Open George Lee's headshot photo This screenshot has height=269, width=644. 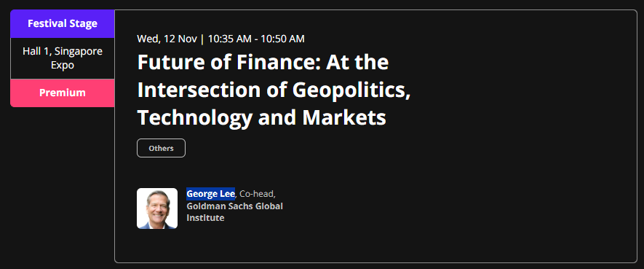157,208
